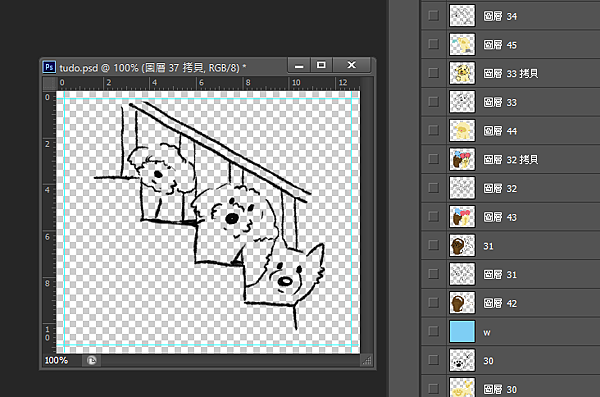Toggle visibility of 圖層 34
Screen dimensions: 600x397
point(434,16)
